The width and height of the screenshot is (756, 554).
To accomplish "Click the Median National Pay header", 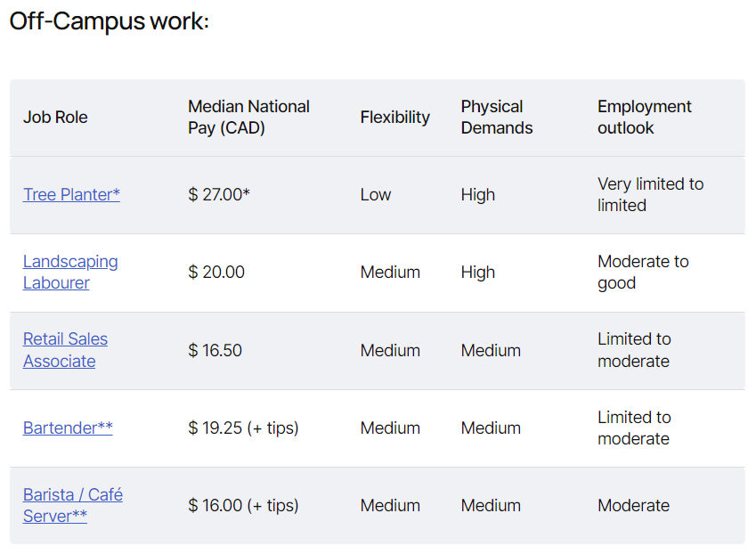I will tap(248, 118).
